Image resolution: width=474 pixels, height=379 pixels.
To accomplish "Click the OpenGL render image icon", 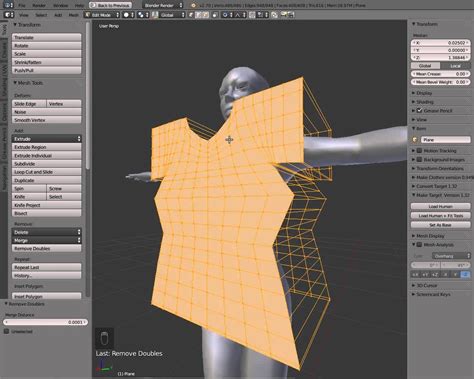I will pyautogui.click(x=284, y=15).
